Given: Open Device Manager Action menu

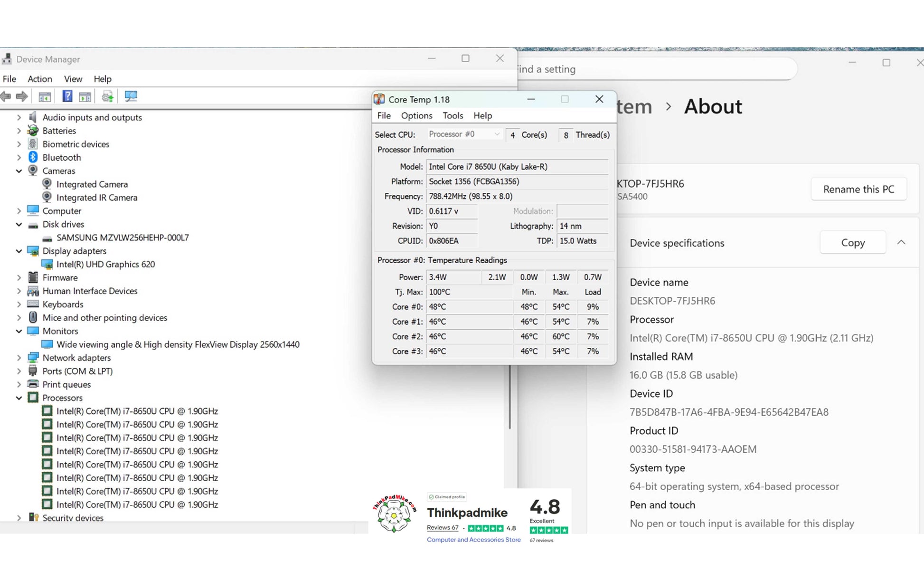Looking at the screenshot, I should click(39, 79).
